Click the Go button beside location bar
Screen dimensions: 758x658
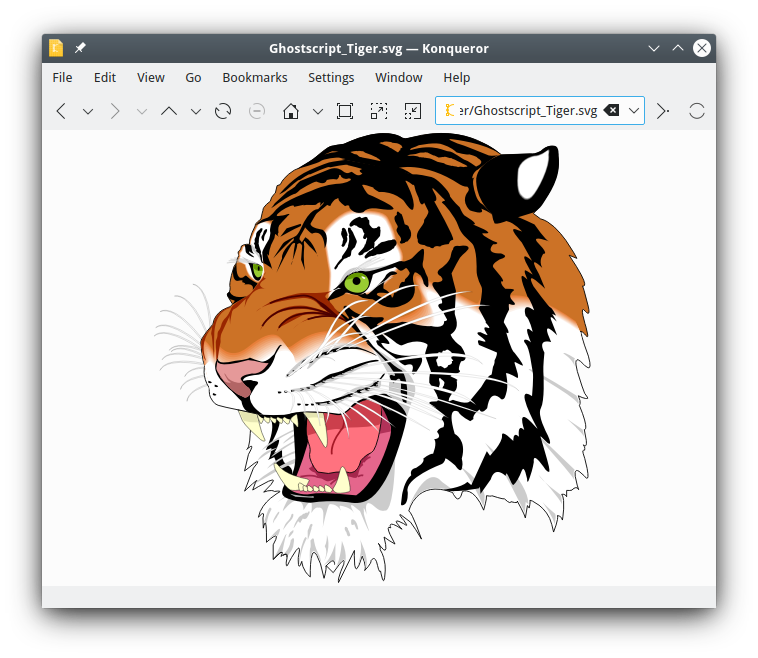click(662, 111)
